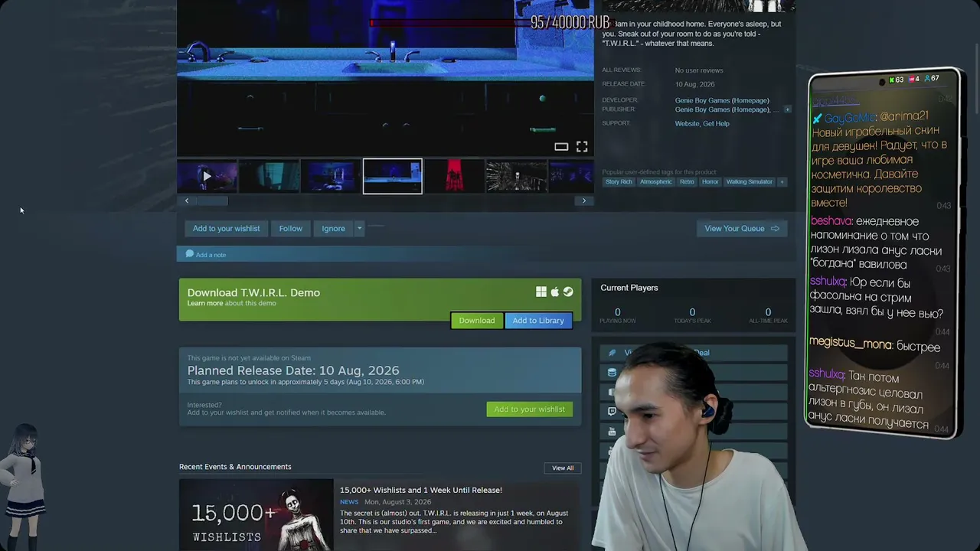Open the Get Help support link
980x551 pixels.
(x=716, y=123)
